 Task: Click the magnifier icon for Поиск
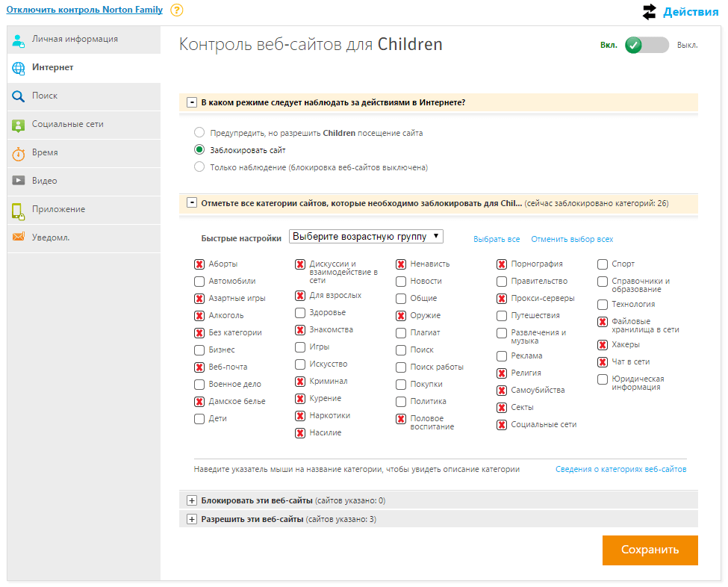(17, 96)
